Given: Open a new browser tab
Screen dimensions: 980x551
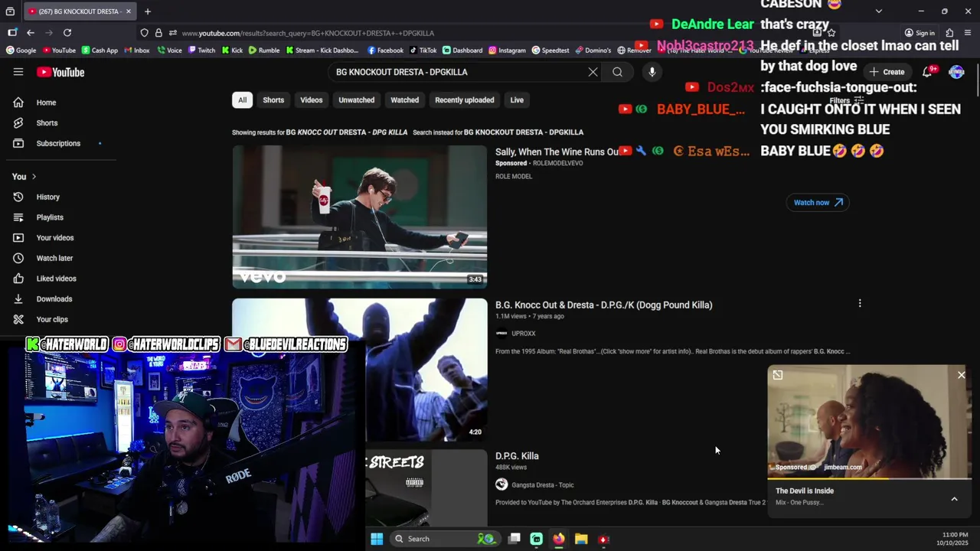Looking at the screenshot, I should pyautogui.click(x=148, y=11).
